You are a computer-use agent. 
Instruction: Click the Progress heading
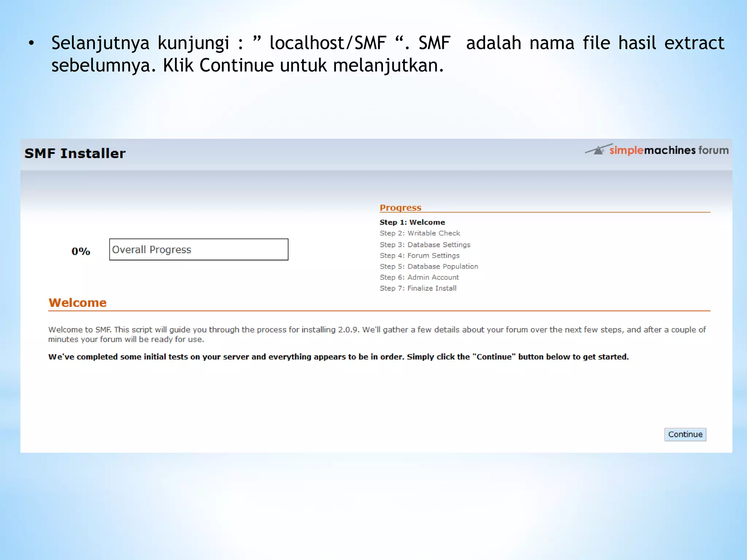coord(400,207)
